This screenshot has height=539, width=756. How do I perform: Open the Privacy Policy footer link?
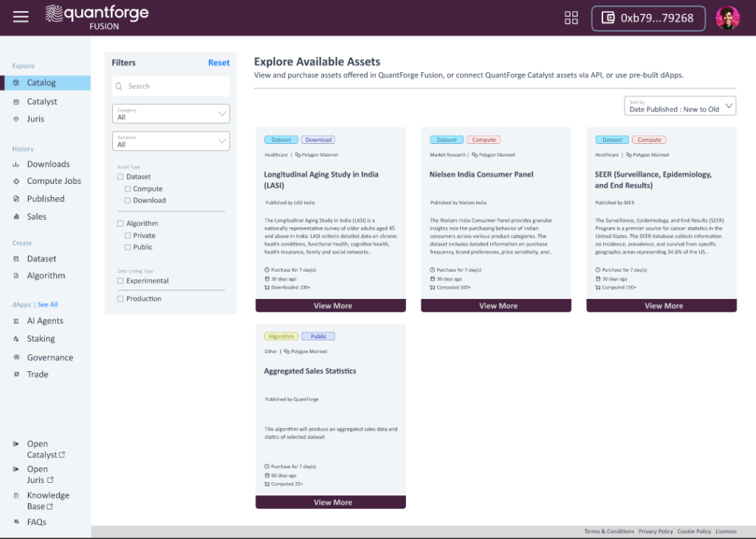coord(656,532)
